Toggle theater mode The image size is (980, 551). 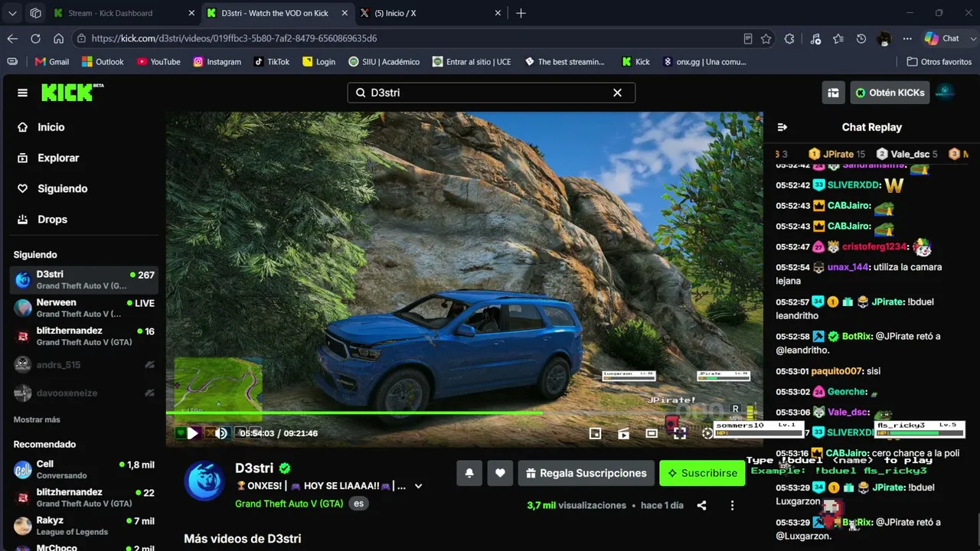pyautogui.click(x=652, y=433)
